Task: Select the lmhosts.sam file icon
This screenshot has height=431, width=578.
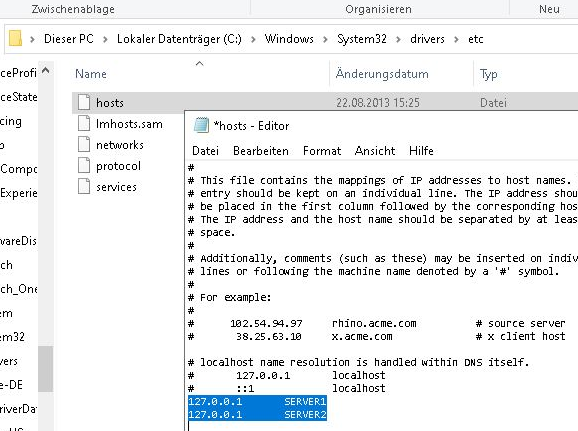Action: 84,123
